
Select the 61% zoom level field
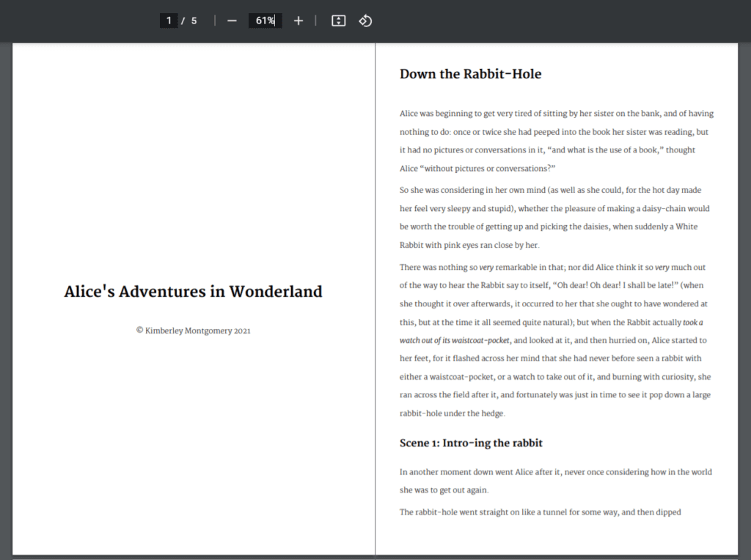click(265, 21)
